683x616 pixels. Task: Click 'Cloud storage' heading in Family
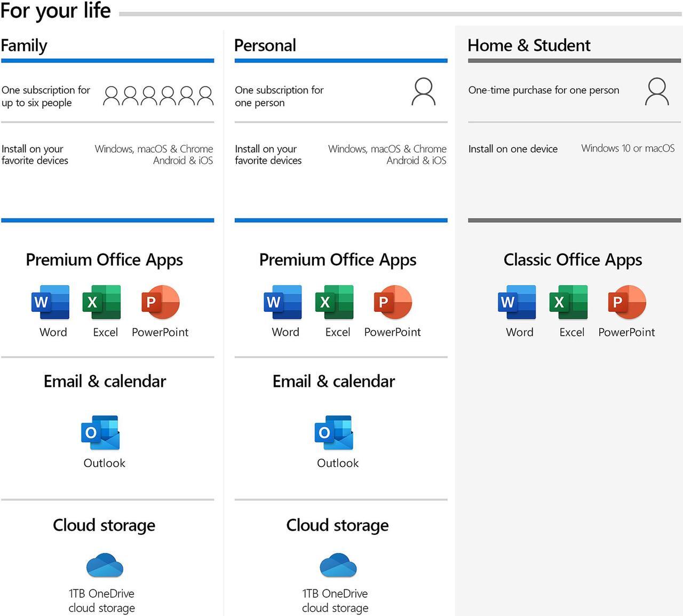point(104,525)
